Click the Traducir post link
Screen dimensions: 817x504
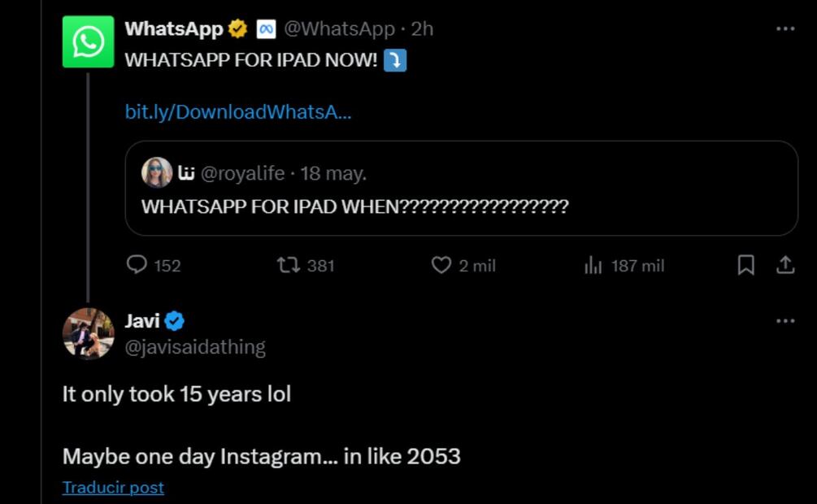click(x=113, y=487)
